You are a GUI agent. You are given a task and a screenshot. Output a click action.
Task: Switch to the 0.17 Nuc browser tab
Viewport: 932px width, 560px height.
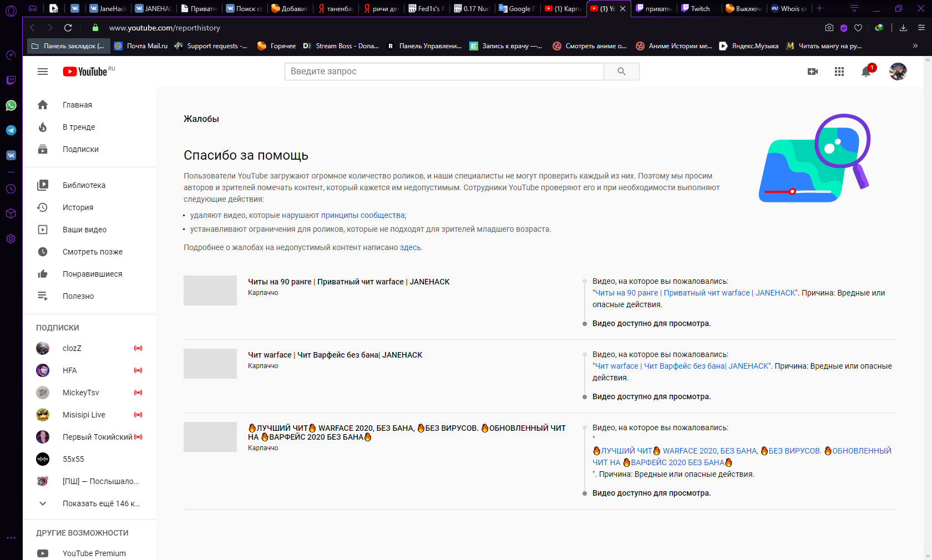472,8
